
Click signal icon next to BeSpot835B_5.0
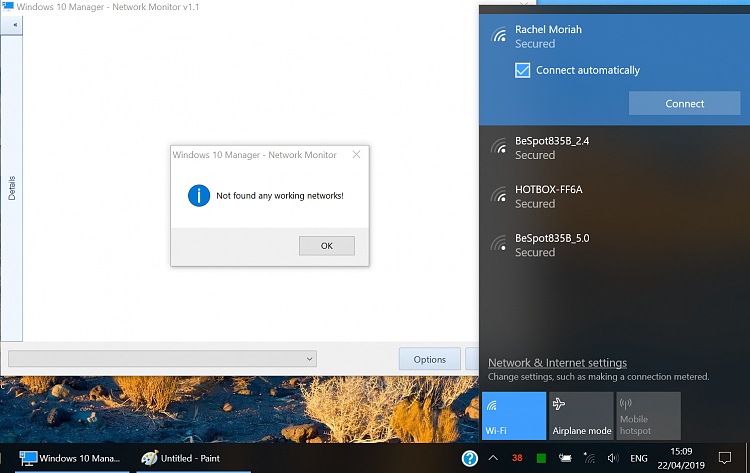coord(499,243)
